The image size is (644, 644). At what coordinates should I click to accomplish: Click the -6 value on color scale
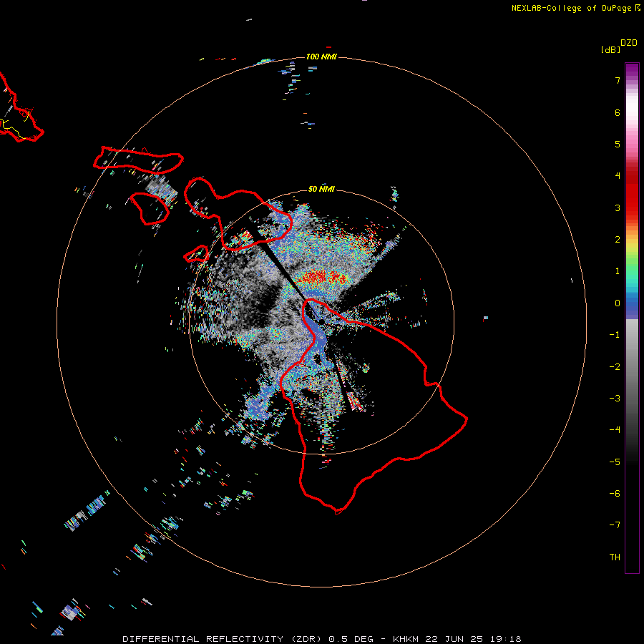tap(615, 494)
